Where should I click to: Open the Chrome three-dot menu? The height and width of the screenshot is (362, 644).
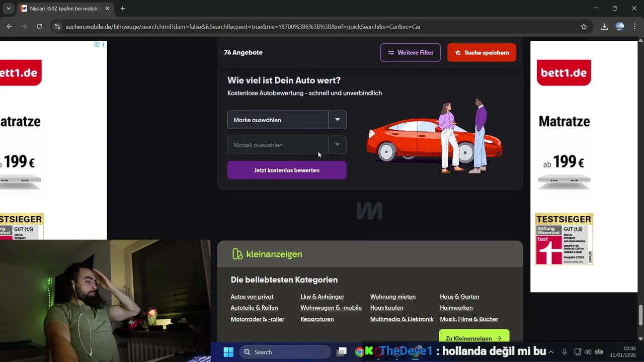tap(634, 27)
